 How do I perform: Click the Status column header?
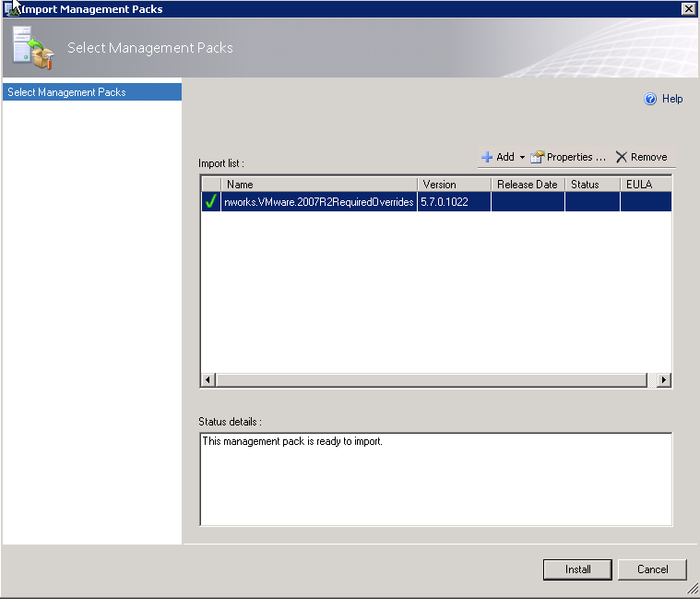pyautogui.click(x=592, y=184)
